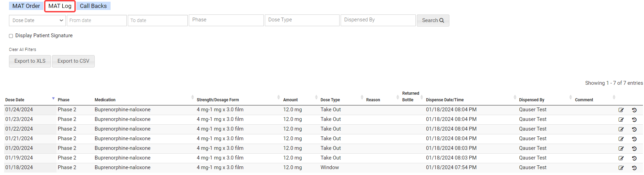This screenshot has width=644, height=175.
Task: Click the Search button
Action: coord(433,20)
